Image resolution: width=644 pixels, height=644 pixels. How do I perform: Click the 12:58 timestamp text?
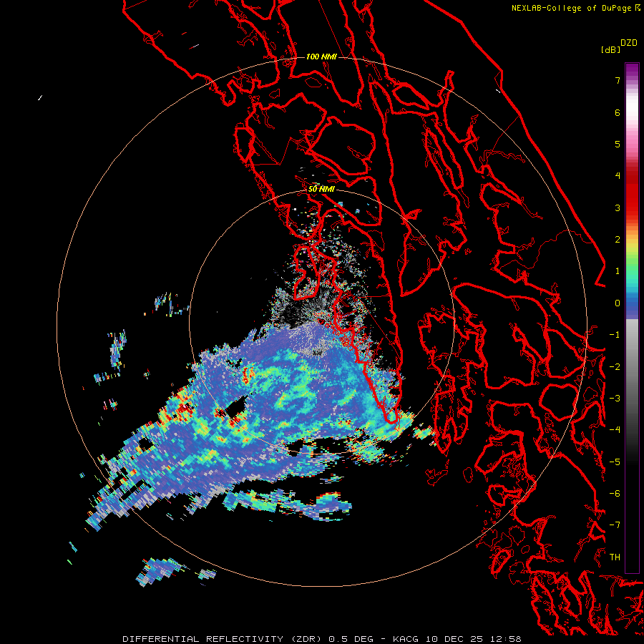[507, 639]
